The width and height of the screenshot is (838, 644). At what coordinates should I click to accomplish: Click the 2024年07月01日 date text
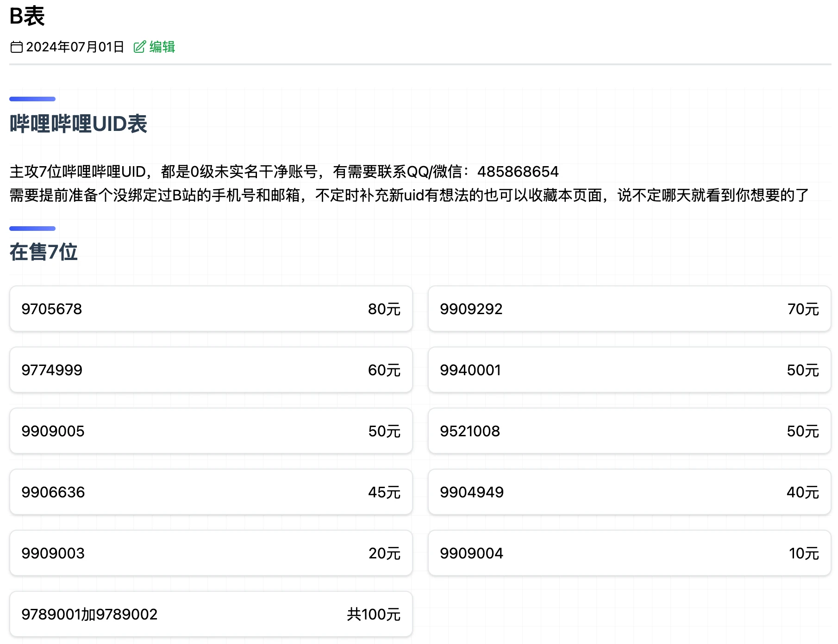(75, 47)
